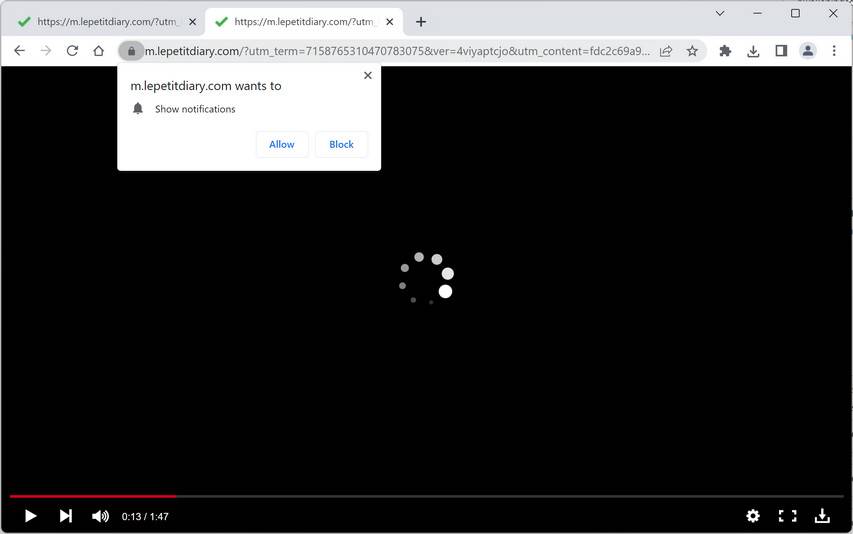The height and width of the screenshot is (534, 853).
Task: Select the second lepetitdiary tab
Action: coord(304,22)
